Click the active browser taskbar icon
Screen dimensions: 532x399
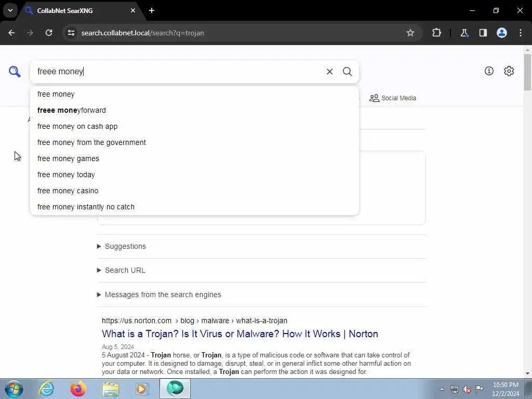point(175,389)
